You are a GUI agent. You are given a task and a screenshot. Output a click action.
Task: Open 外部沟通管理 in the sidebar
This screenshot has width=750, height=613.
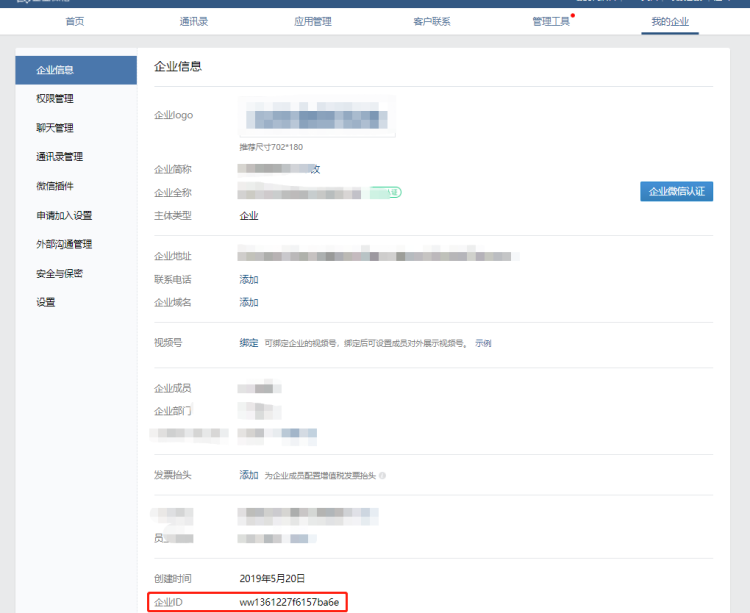click(x=64, y=244)
